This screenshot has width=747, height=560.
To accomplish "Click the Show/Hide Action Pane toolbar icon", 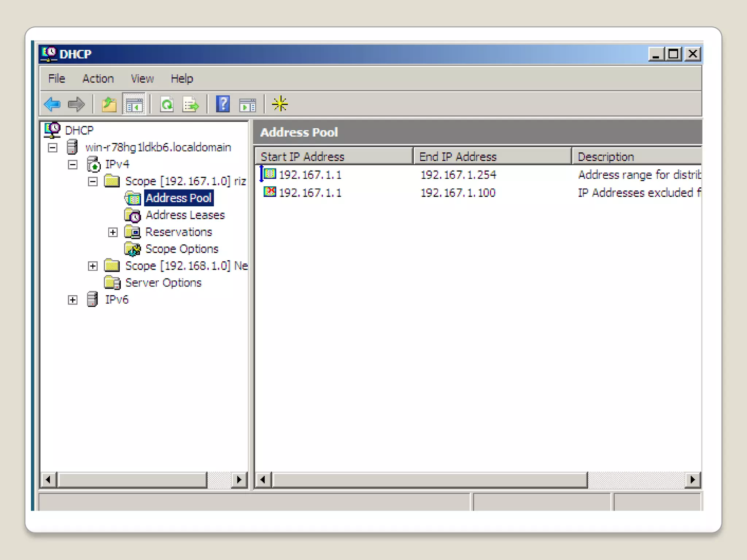I will click(x=248, y=105).
